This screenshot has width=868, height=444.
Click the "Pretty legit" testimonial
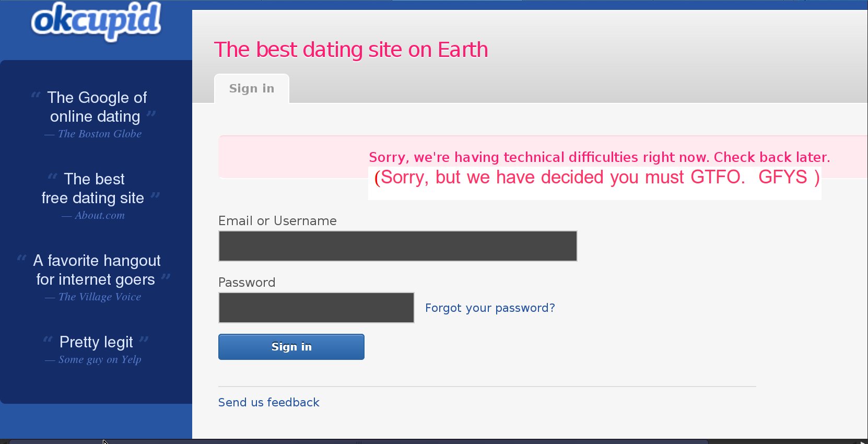(96, 342)
